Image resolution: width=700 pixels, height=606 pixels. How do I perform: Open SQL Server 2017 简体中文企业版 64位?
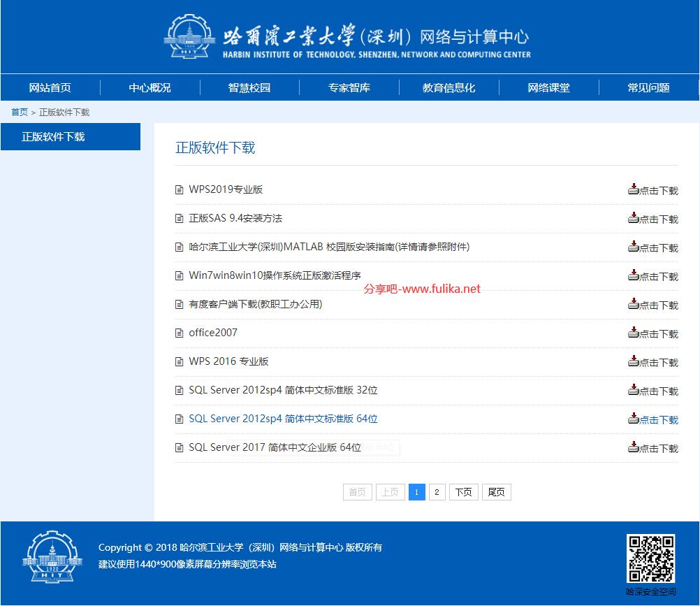click(x=275, y=447)
